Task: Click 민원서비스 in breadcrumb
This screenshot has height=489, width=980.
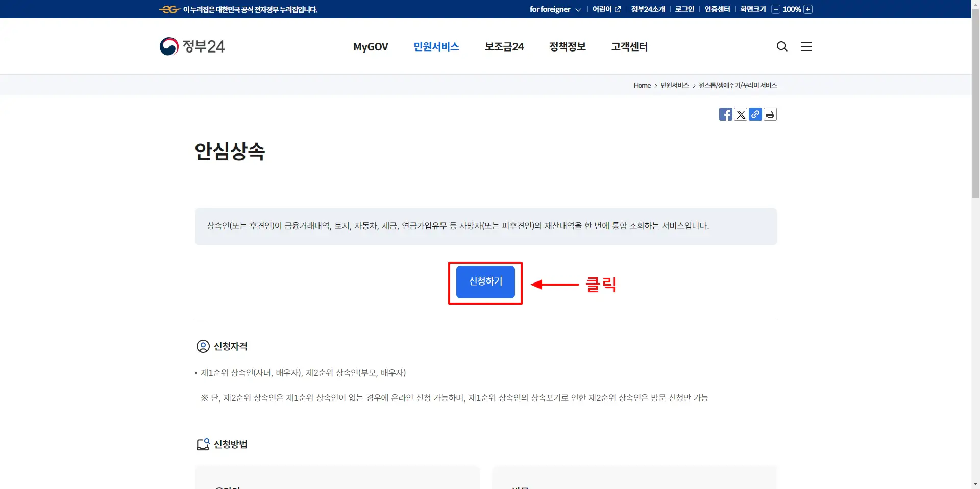Action: [x=675, y=85]
